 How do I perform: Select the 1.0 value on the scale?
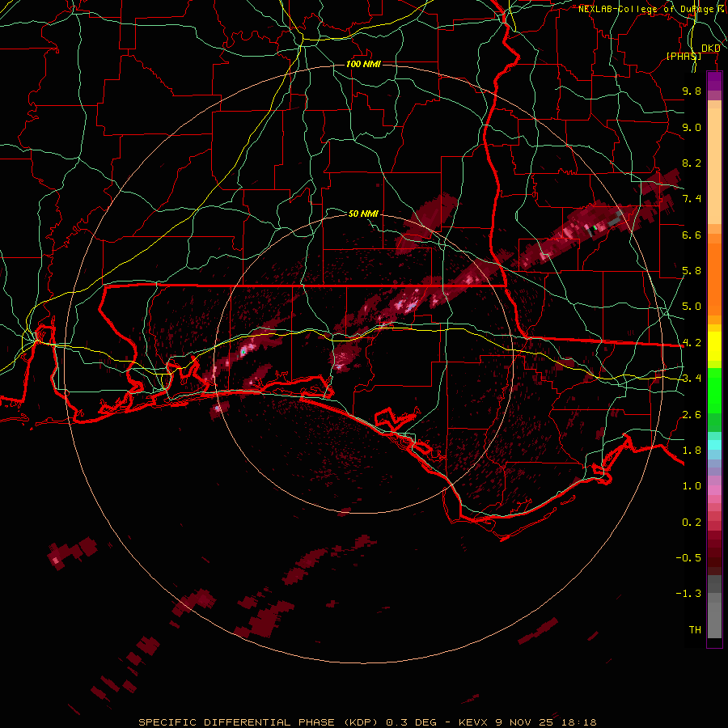point(692,486)
